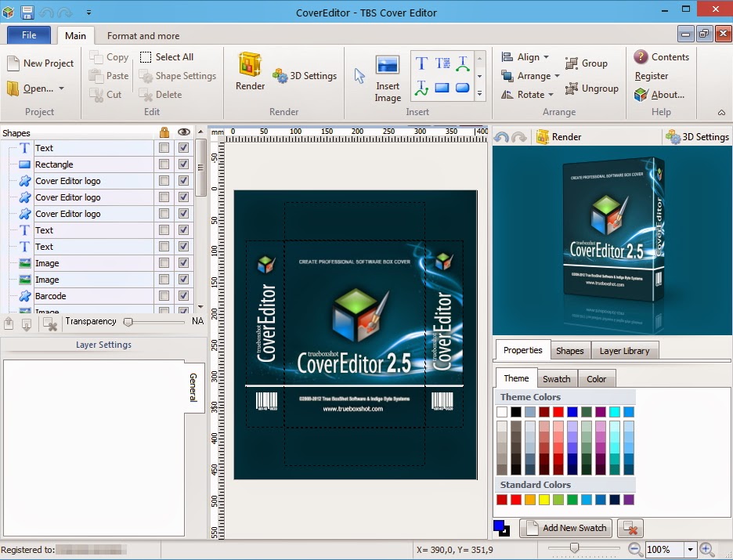Lock the Rectangle layer

pyautogui.click(x=164, y=164)
